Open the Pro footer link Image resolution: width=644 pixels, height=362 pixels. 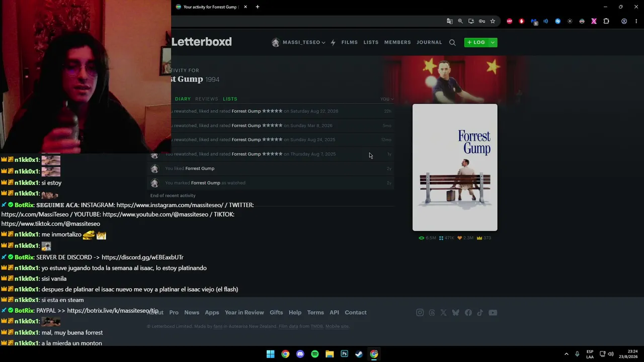tap(174, 313)
